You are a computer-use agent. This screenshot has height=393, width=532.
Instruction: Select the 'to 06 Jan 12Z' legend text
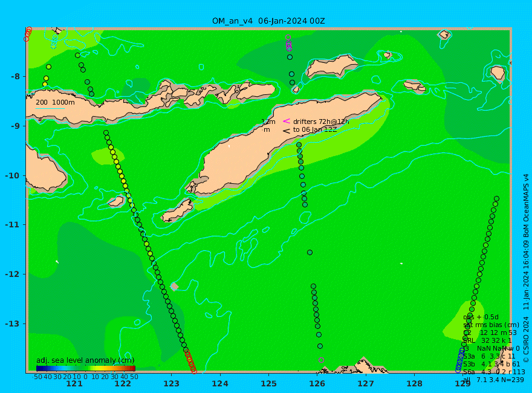point(315,129)
